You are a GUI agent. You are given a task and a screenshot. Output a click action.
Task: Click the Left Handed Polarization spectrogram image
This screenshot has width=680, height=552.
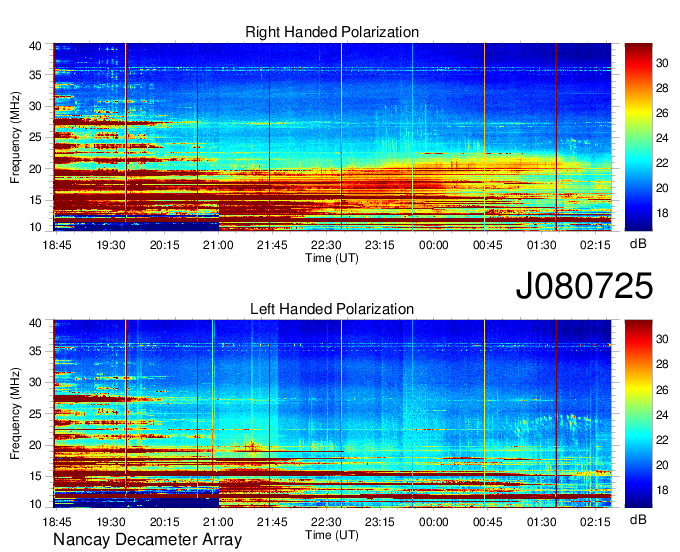pos(332,414)
